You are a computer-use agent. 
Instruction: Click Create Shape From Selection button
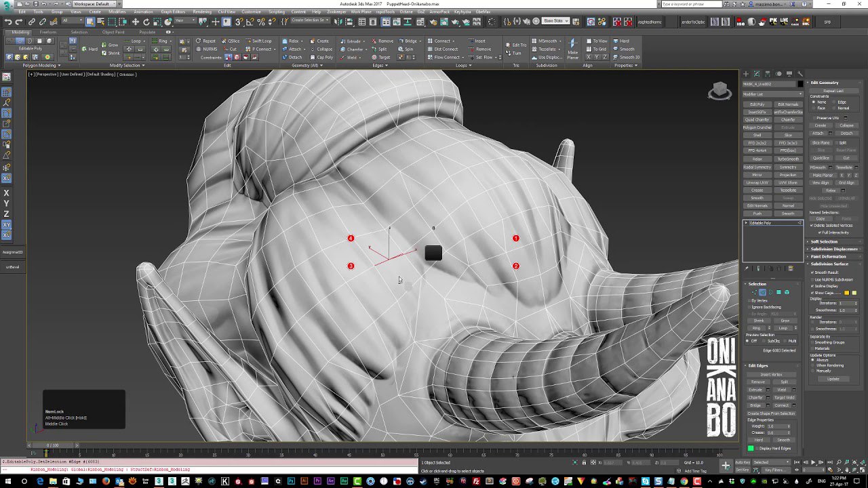pyautogui.click(x=772, y=413)
